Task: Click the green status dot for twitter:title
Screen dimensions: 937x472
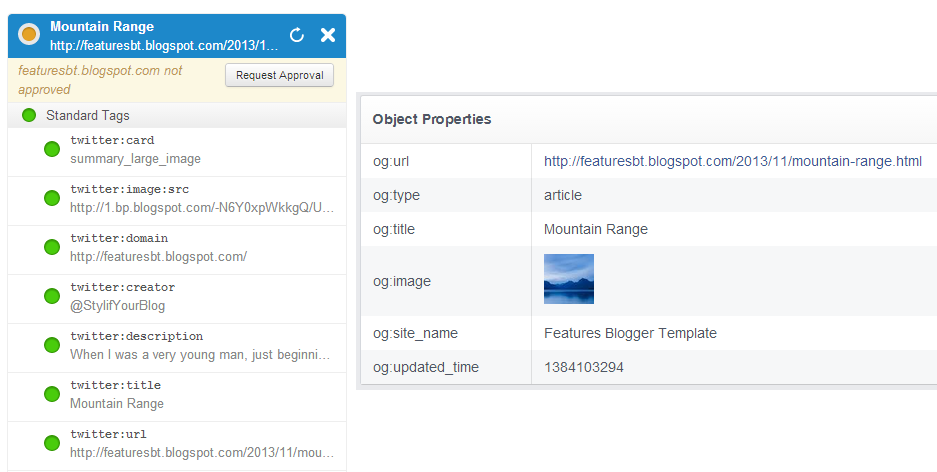Action: point(52,394)
